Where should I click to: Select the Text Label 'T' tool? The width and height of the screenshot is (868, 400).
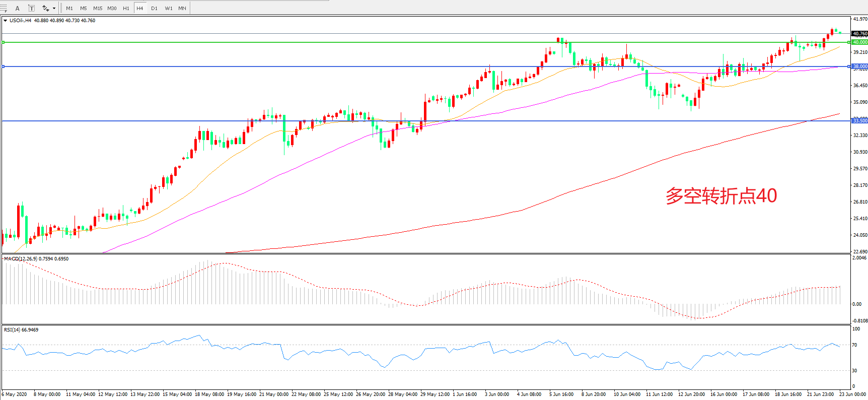pyautogui.click(x=31, y=8)
